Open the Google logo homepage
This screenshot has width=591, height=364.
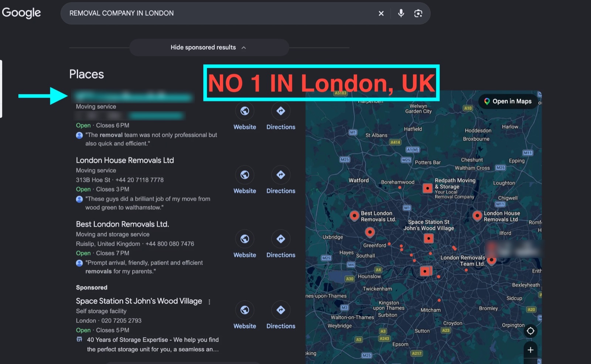tap(21, 13)
